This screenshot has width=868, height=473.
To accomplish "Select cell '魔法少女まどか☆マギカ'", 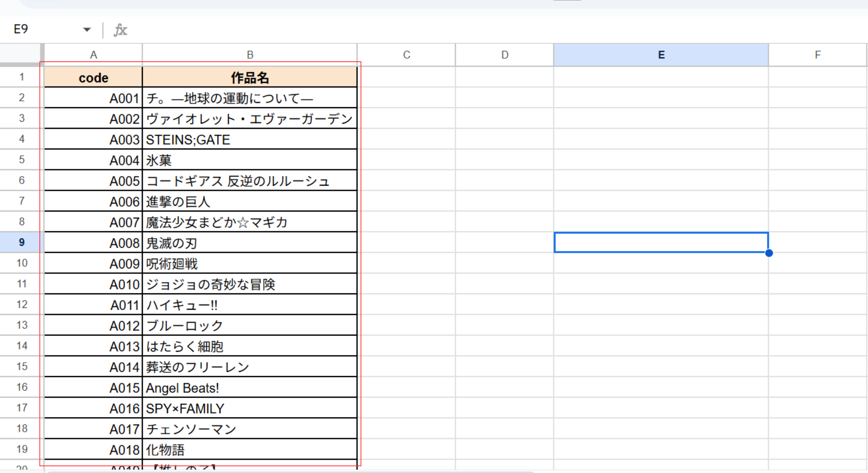I will pos(250,222).
